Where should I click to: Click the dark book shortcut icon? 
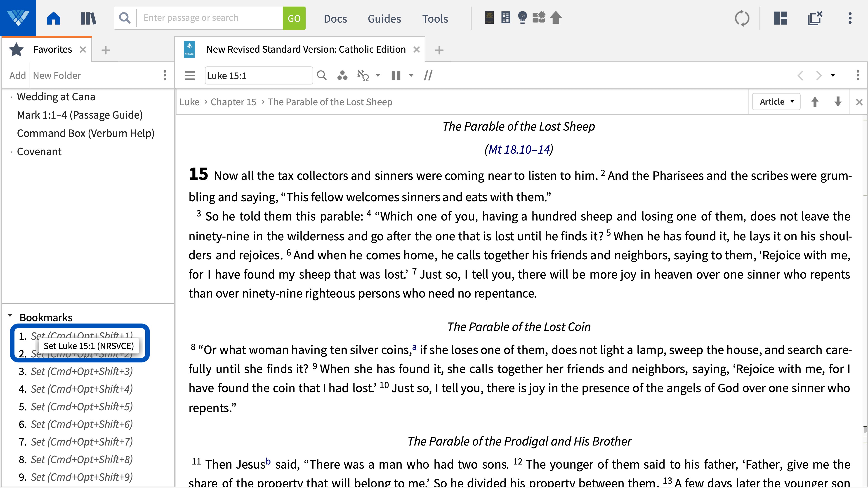(x=489, y=18)
